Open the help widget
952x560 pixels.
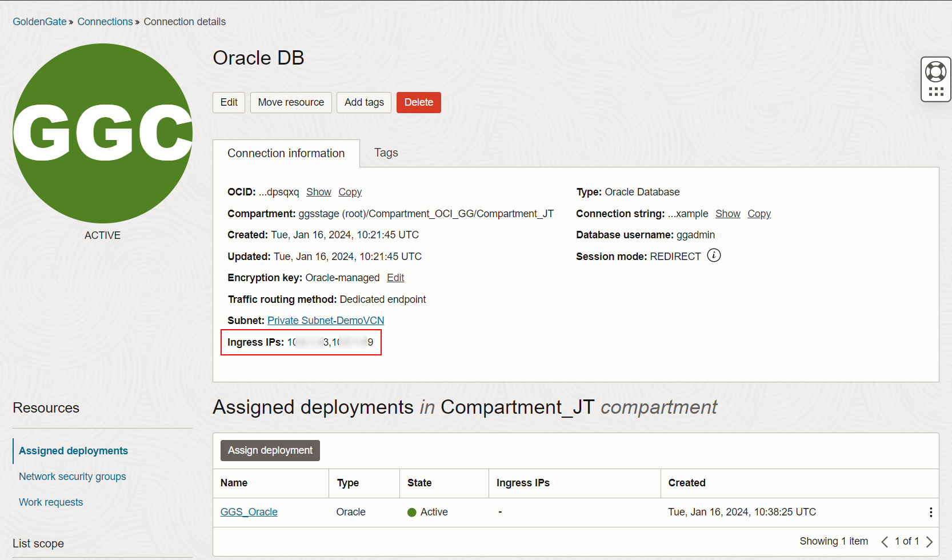(x=935, y=71)
